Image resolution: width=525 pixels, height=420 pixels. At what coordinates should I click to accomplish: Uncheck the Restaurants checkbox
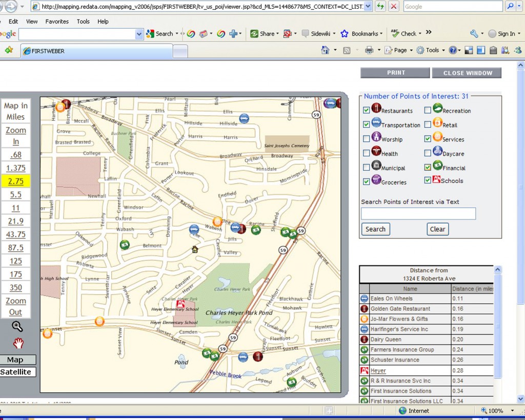click(366, 110)
